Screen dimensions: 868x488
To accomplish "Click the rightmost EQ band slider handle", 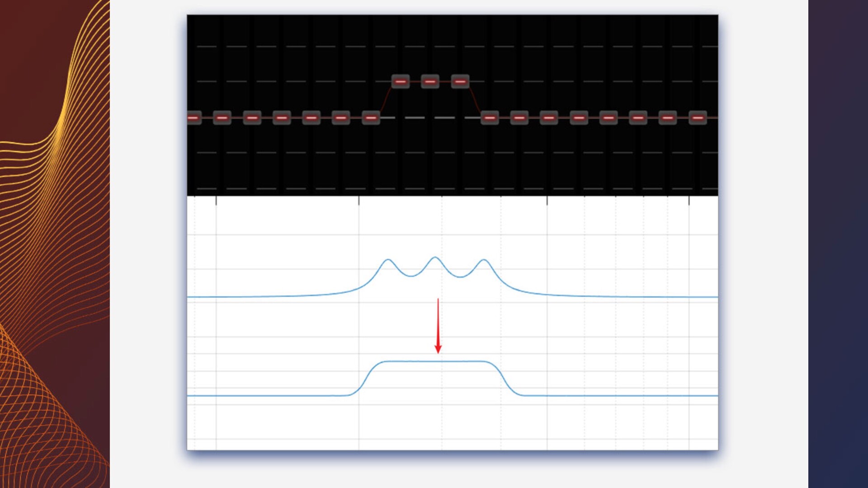I will pyautogui.click(x=698, y=118).
